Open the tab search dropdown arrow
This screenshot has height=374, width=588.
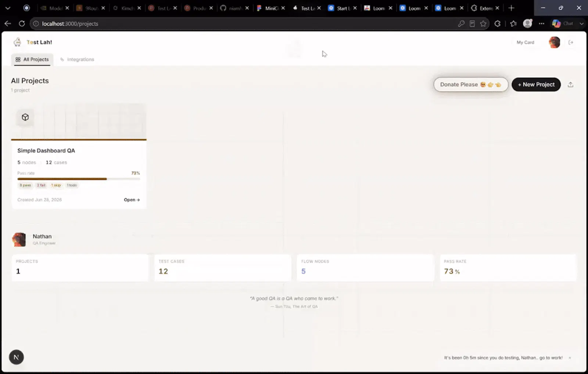point(8,8)
